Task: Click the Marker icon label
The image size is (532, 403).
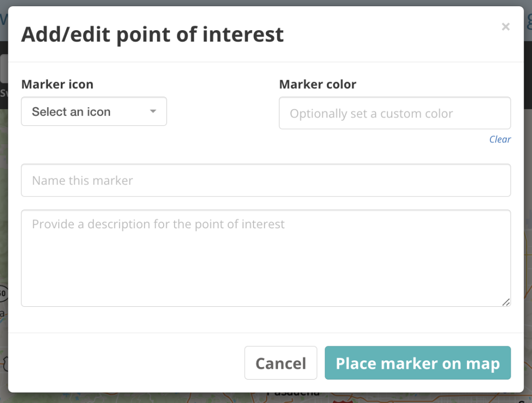Action: point(57,84)
